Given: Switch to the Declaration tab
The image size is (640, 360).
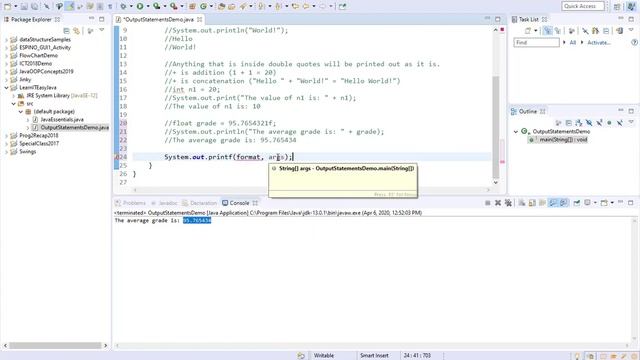Looking at the screenshot, I should [200, 203].
